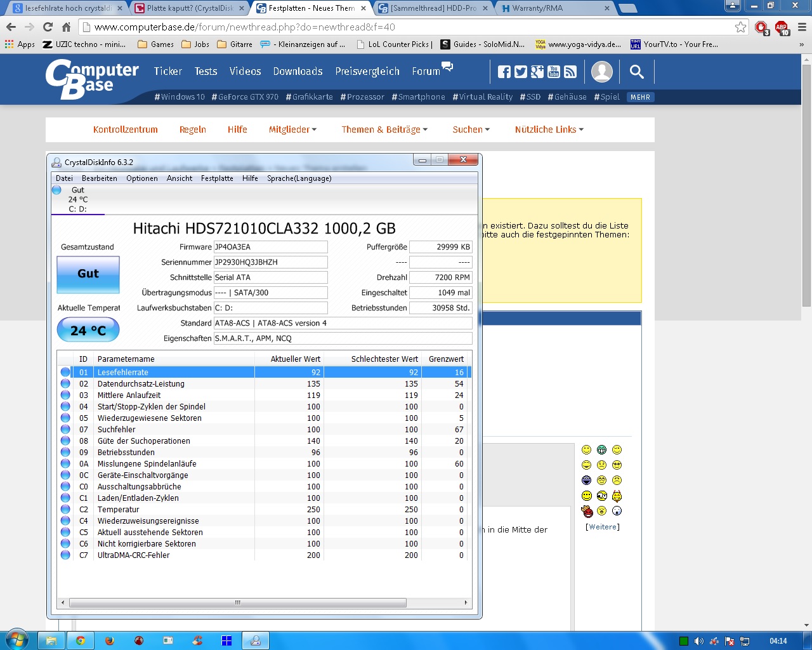Image resolution: width=812 pixels, height=650 pixels.
Task: Open the user profile avatar icon
Action: coord(602,72)
